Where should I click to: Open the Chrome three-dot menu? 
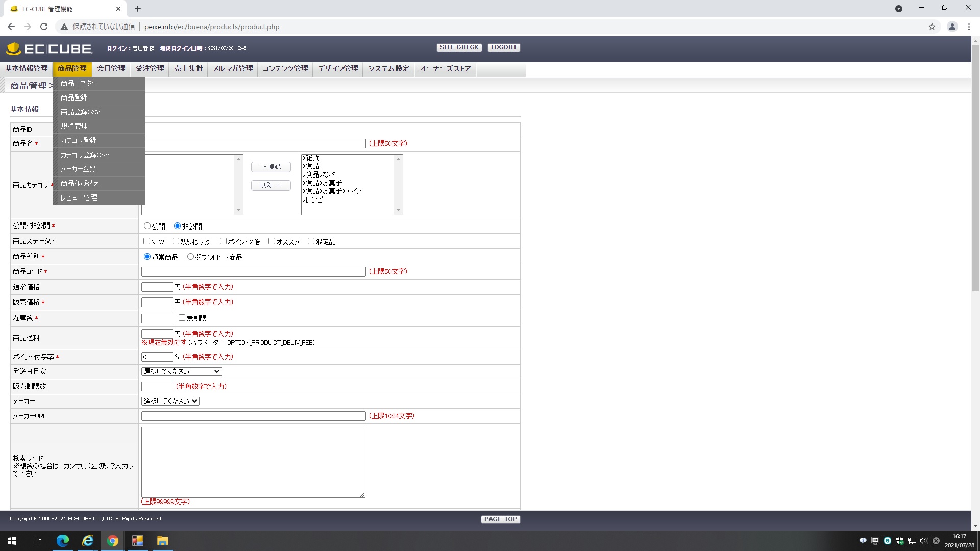tap(969, 27)
